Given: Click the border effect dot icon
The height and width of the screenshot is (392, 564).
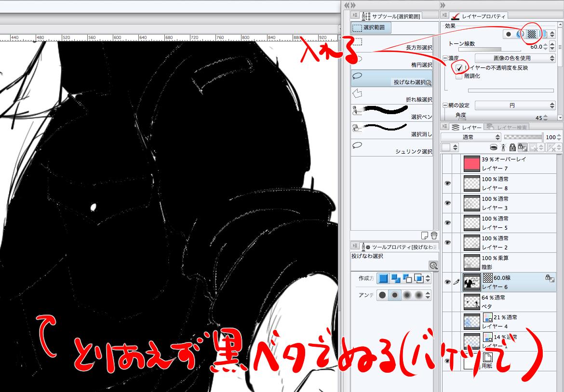Looking at the screenshot, I should [508, 34].
